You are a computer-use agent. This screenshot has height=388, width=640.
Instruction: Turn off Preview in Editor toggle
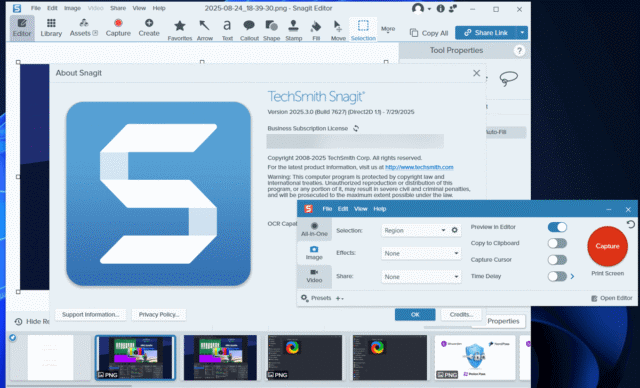point(557,227)
